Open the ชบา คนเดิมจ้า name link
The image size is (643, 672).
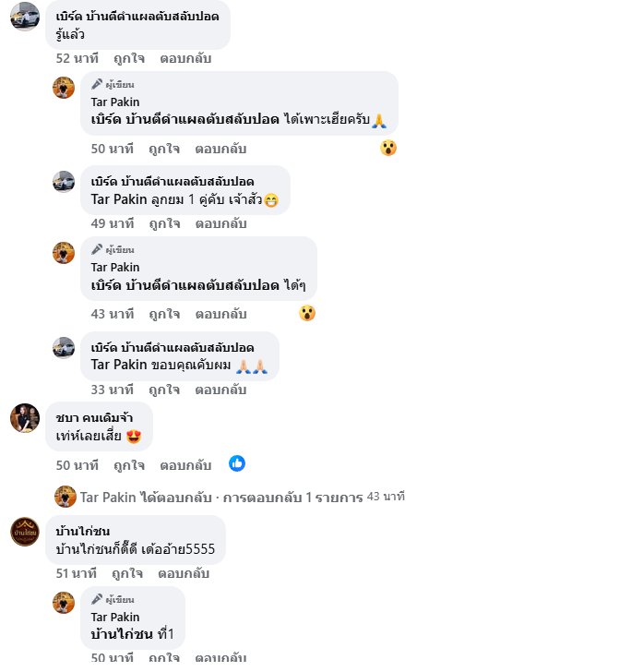tap(94, 417)
